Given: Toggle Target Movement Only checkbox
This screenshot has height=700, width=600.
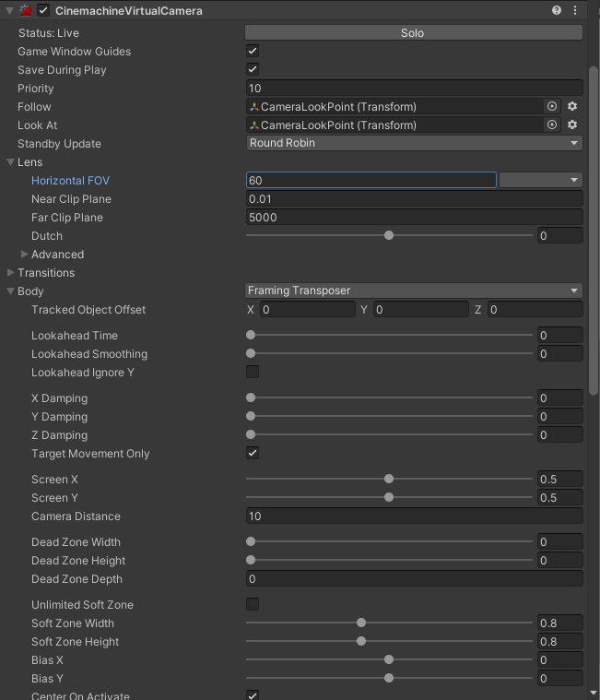Looking at the screenshot, I should click(x=253, y=453).
